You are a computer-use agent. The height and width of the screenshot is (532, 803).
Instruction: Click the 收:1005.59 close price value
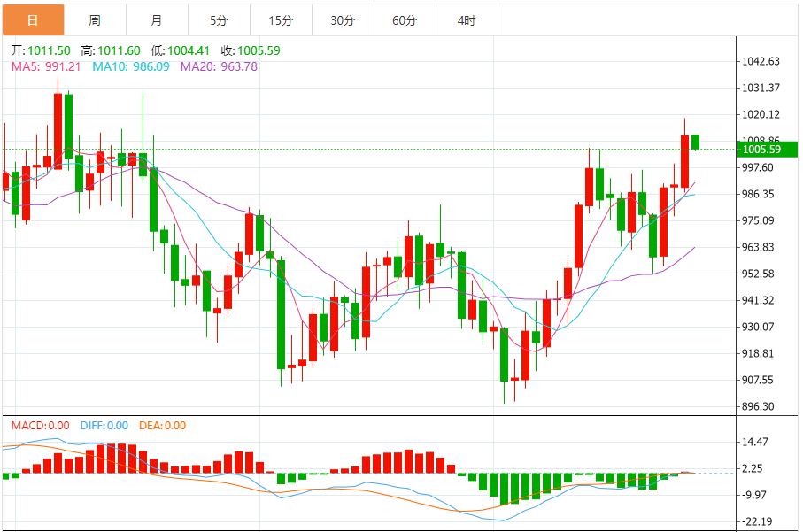[251, 50]
